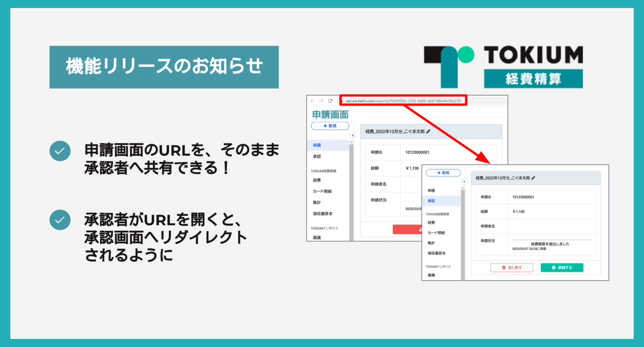Image resolution: width=644 pixels, height=347 pixels.
Task: Click the second teal checkmark bullet icon
Action: 60,220
